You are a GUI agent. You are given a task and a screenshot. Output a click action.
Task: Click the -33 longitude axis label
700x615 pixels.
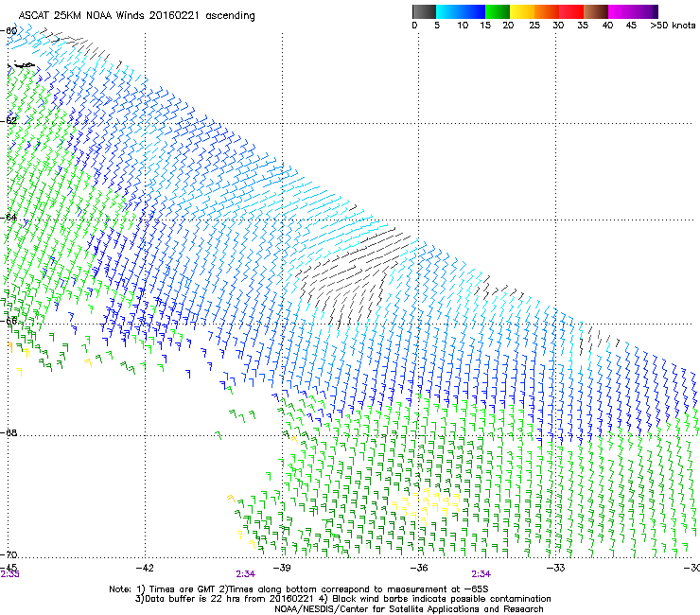[556, 568]
